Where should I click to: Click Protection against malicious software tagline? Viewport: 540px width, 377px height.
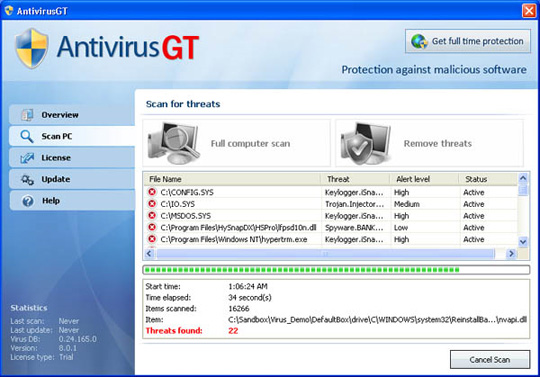point(434,70)
